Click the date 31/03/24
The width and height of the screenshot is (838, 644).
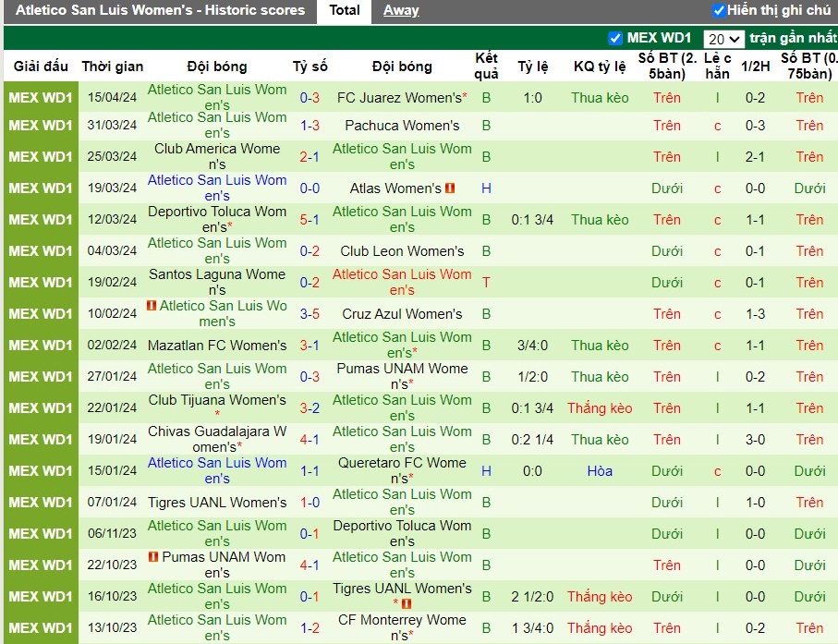point(112,125)
